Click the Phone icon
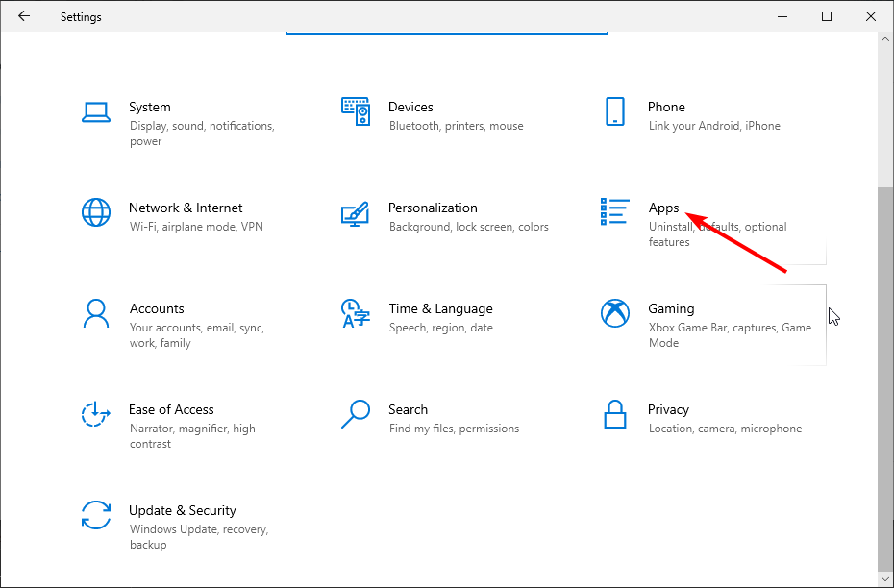Screen dimensions: 894x588 click(615, 111)
